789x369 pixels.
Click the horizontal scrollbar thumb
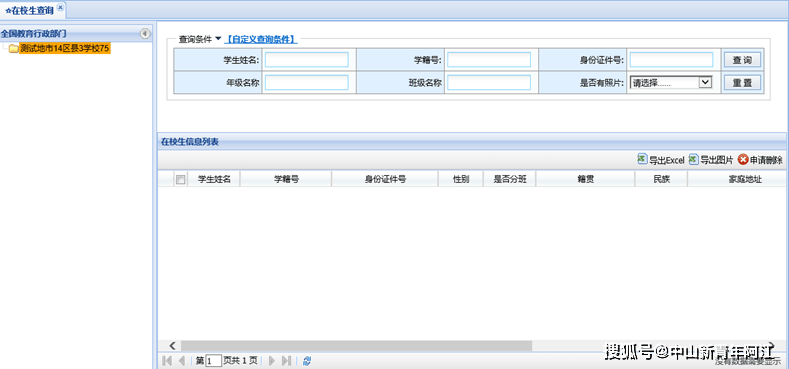(356, 345)
